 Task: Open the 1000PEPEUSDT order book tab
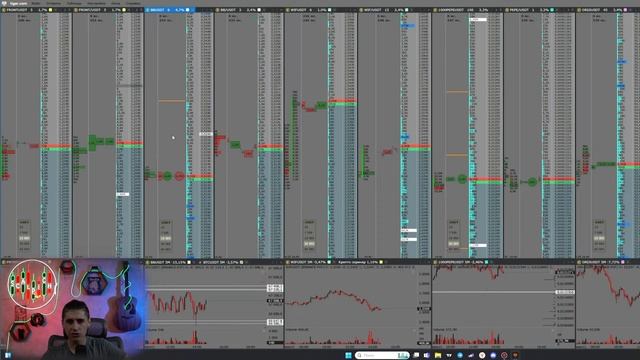point(462,9)
